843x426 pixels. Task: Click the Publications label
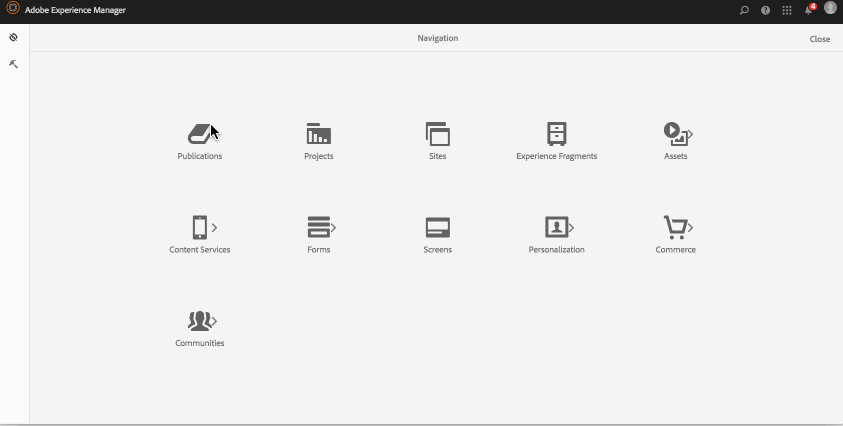[199, 156]
